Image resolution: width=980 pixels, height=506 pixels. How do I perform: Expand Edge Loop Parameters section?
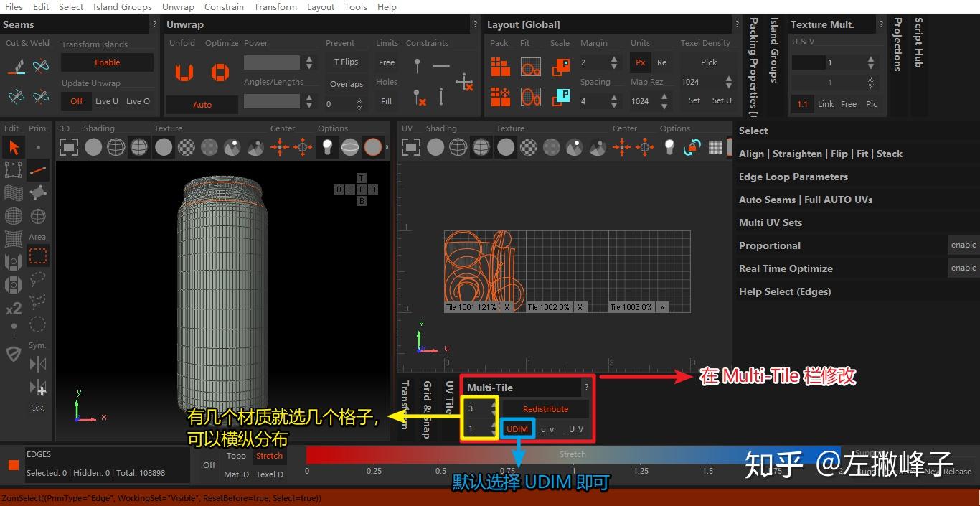(x=793, y=177)
